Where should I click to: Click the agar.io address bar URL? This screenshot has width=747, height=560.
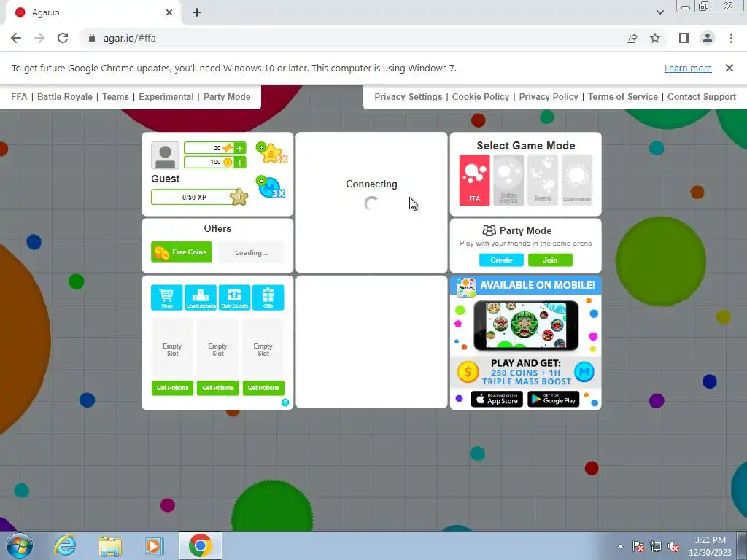[130, 38]
